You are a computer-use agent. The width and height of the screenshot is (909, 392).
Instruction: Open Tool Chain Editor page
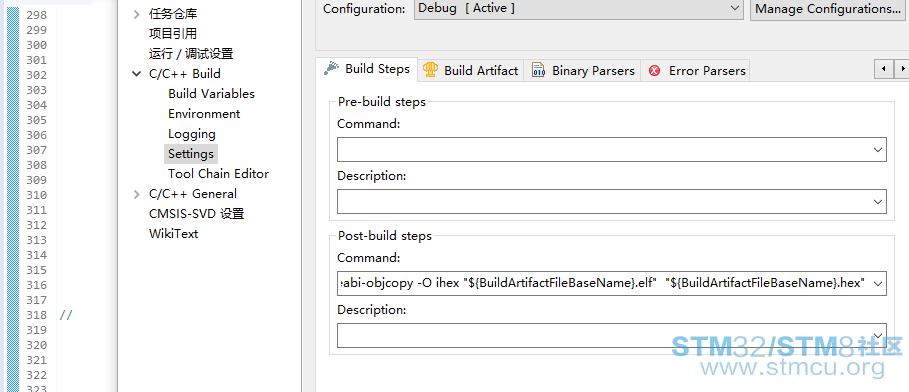coord(219,173)
